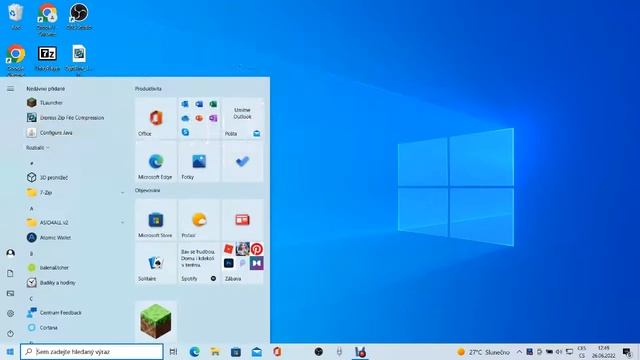Open File Explorer from the taskbar

click(215, 352)
